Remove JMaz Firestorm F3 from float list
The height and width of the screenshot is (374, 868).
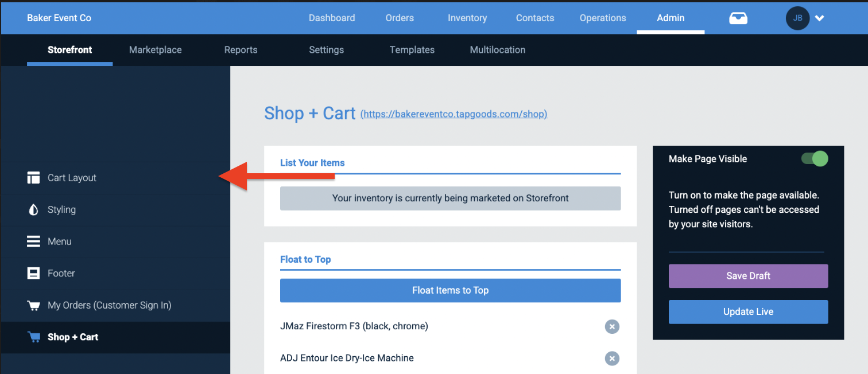coord(612,326)
